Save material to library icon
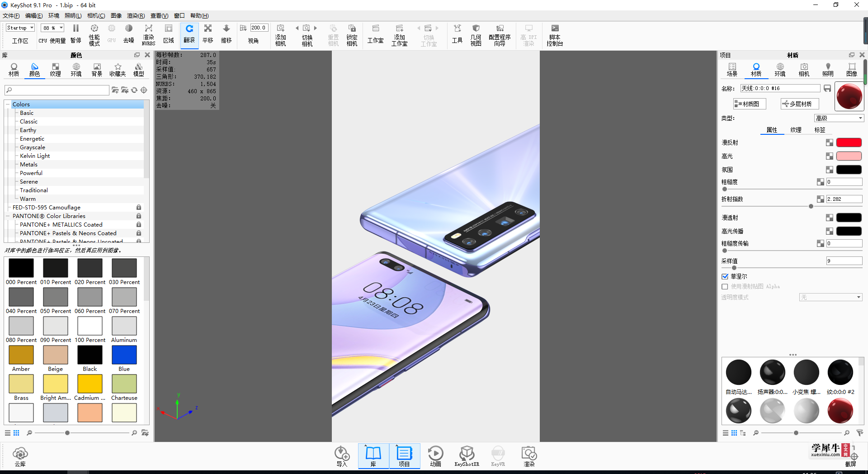The width and height of the screenshot is (868, 474). pos(827,88)
